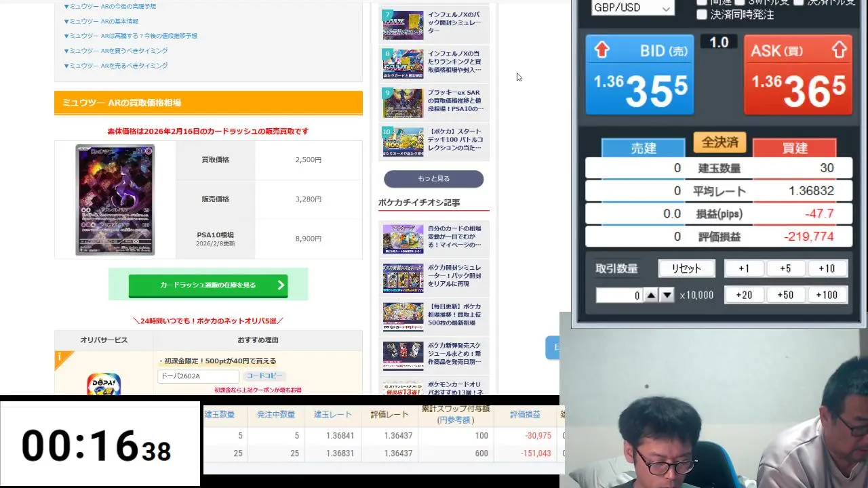Viewport: 868px width, 488px height.
Task: Click rank 9 ブラッキー article thumbnail
Action: click(x=403, y=102)
